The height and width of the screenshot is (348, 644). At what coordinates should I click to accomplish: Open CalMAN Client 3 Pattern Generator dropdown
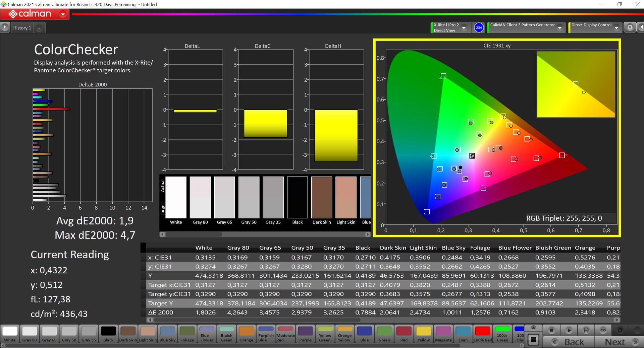click(559, 28)
